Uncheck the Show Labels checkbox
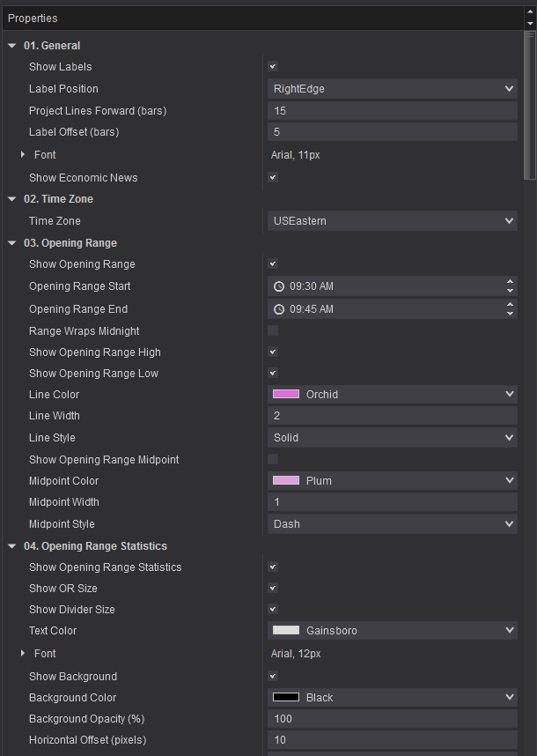 pos(273,67)
